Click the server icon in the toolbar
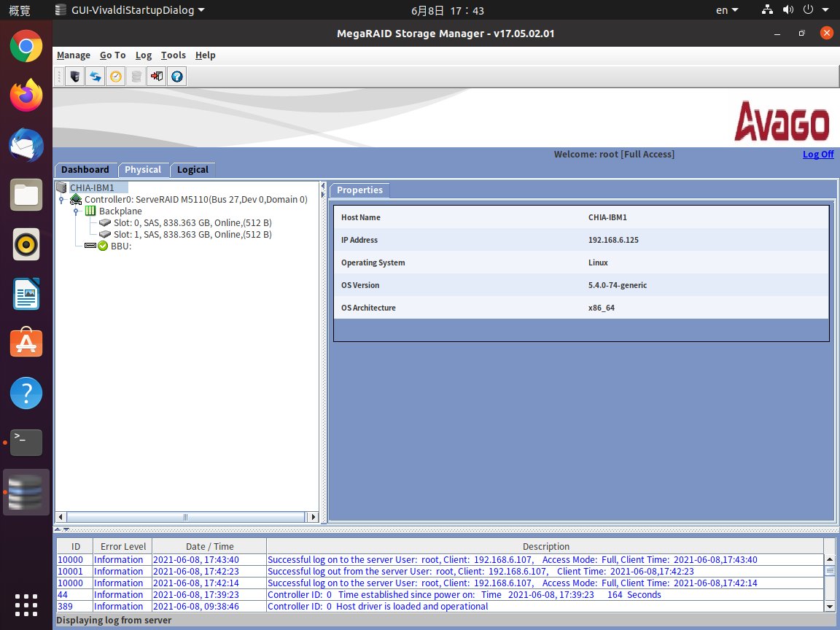The height and width of the screenshot is (630, 840). tap(74, 77)
